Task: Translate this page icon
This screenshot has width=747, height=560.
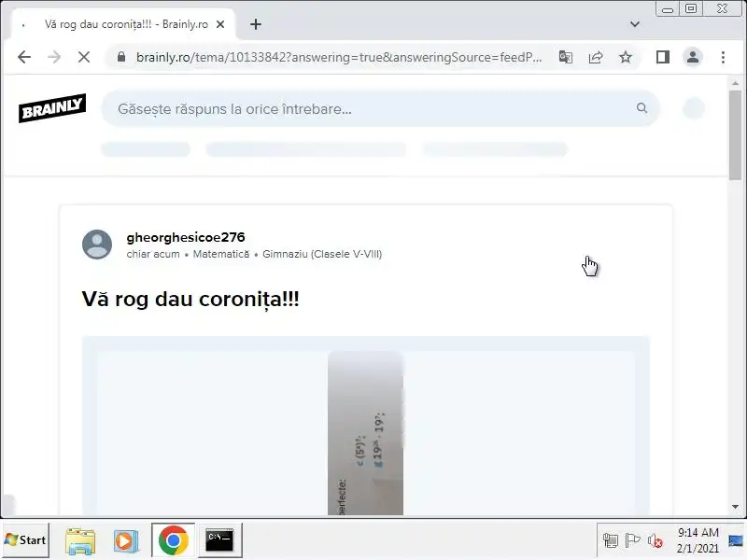Action: pyautogui.click(x=566, y=57)
